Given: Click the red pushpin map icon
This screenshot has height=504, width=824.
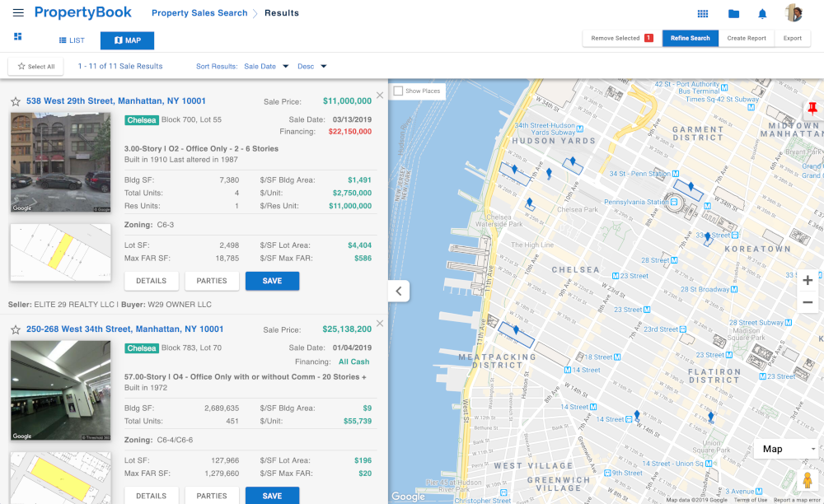Looking at the screenshot, I should coord(812,109).
